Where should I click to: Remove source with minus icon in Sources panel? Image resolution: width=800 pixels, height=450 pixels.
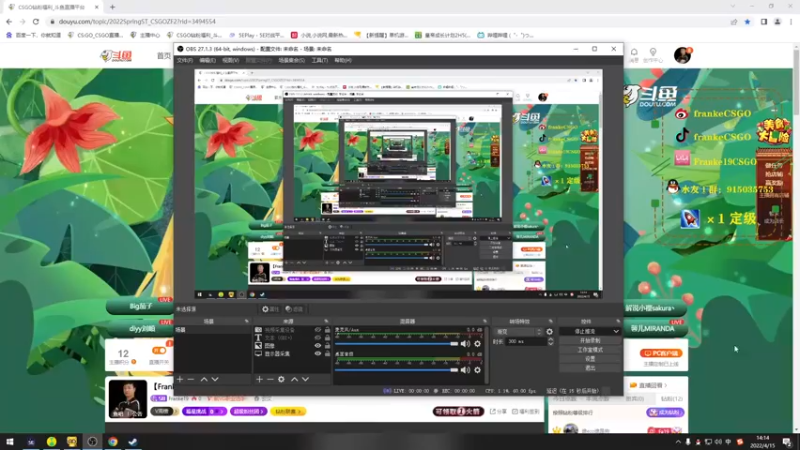[270, 379]
